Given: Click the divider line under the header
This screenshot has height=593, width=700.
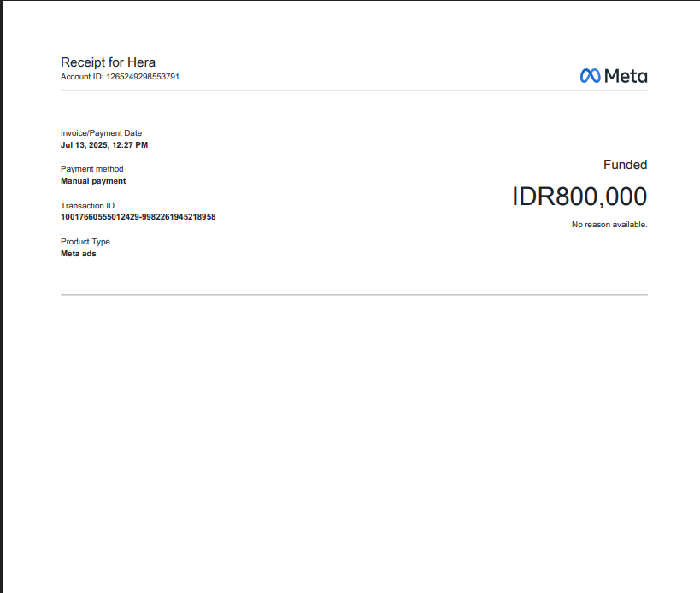Looking at the screenshot, I should click(354, 91).
